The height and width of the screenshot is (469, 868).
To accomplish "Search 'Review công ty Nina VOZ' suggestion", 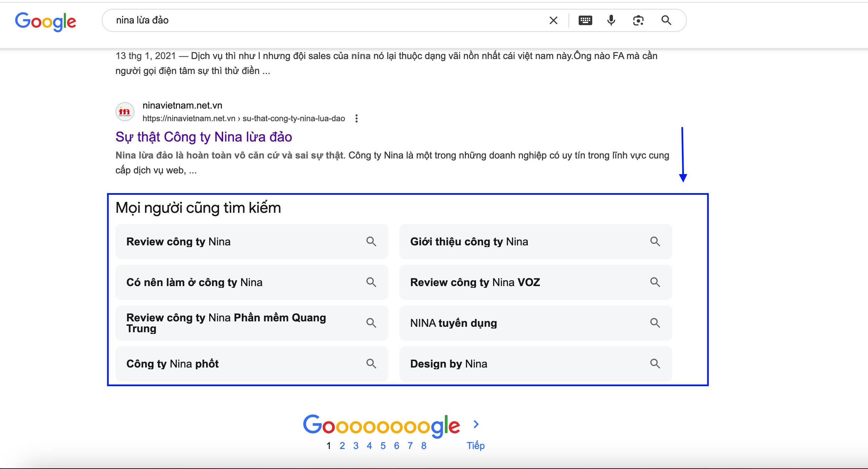I will (536, 282).
